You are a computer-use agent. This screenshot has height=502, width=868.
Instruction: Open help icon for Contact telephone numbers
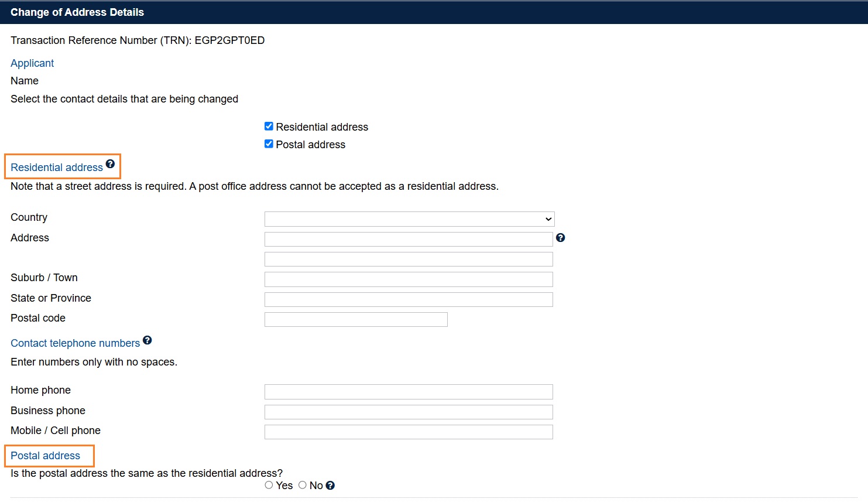(x=147, y=340)
